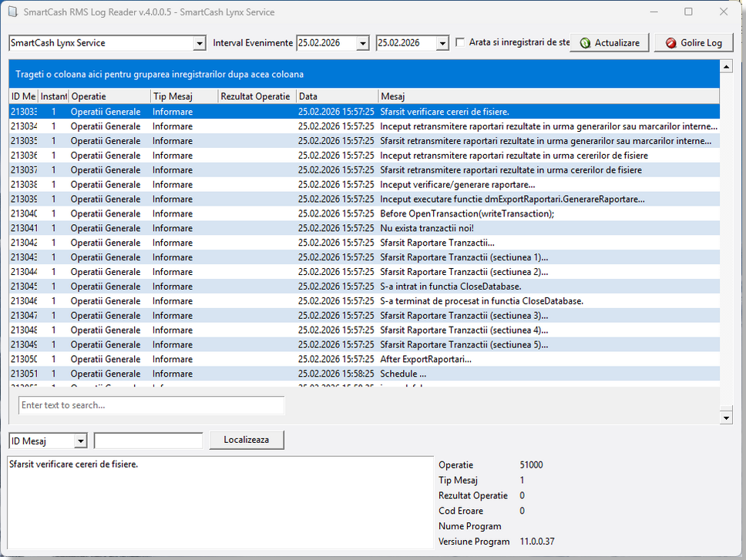Image resolution: width=746 pixels, height=560 pixels.
Task: Select row 'Sfarsit retransmitere raportari rezultate in urma generarilor'
Action: point(364,141)
